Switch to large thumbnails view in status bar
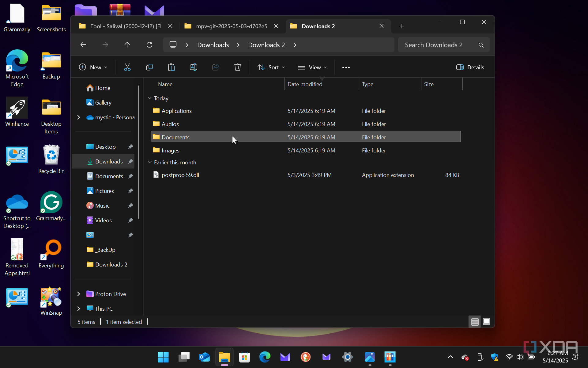Image resolution: width=588 pixels, height=368 pixels. tap(486, 321)
